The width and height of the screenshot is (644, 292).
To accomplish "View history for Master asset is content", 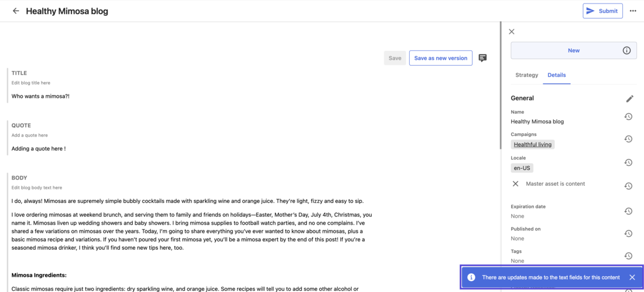I will coord(628,186).
